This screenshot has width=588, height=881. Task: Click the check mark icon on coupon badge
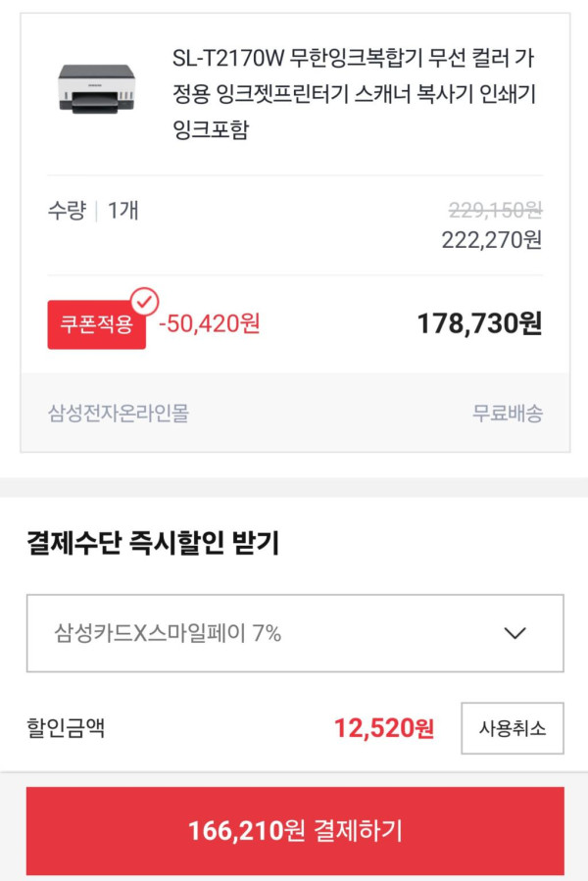point(144,299)
